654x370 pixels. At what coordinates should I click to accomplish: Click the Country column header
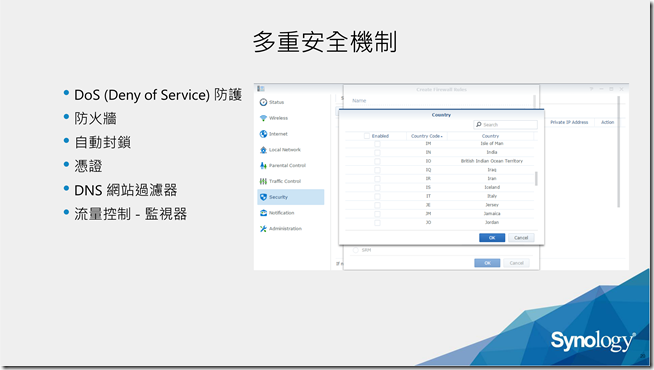490,136
